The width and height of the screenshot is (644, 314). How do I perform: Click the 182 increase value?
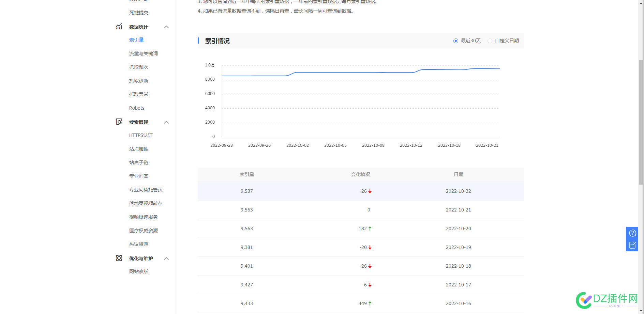(x=363, y=229)
